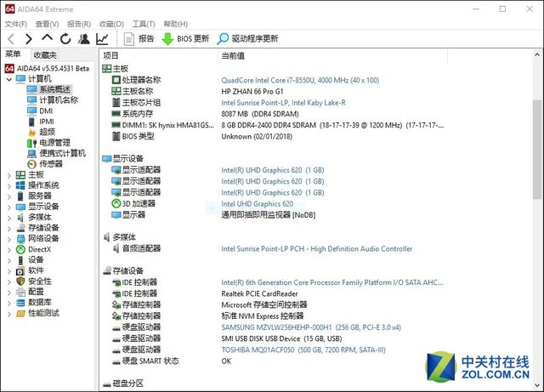Open the 报告(R) menu
The height and width of the screenshot is (392, 544).
78,24
